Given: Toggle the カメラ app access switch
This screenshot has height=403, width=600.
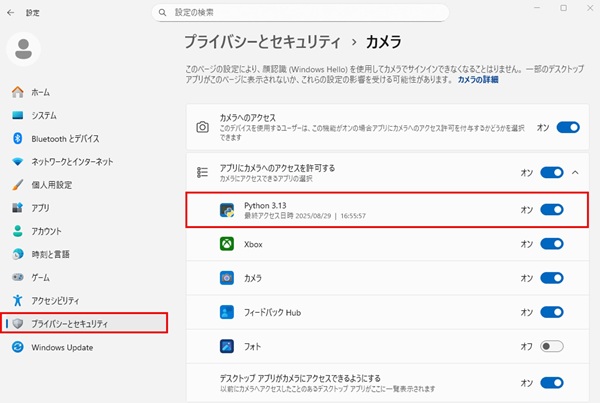Looking at the screenshot, I should point(552,278).
